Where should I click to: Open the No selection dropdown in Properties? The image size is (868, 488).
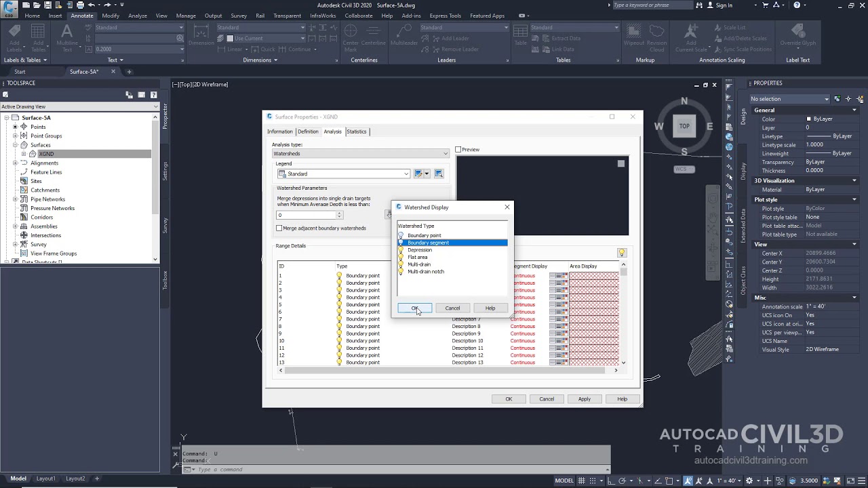[x=789, y=99]
